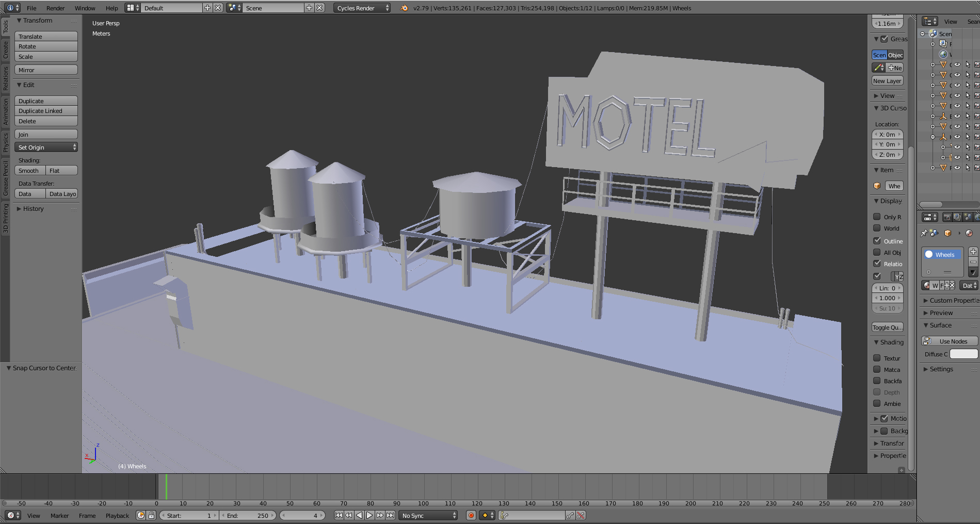
Task: Click the Duplicate Linked button
Action: pos(46,111)
